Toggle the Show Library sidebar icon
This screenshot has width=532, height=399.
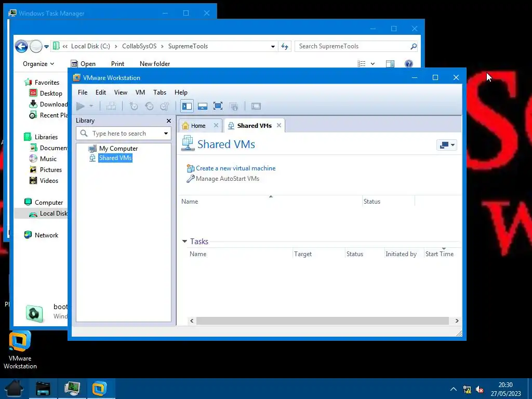point(187,106)
